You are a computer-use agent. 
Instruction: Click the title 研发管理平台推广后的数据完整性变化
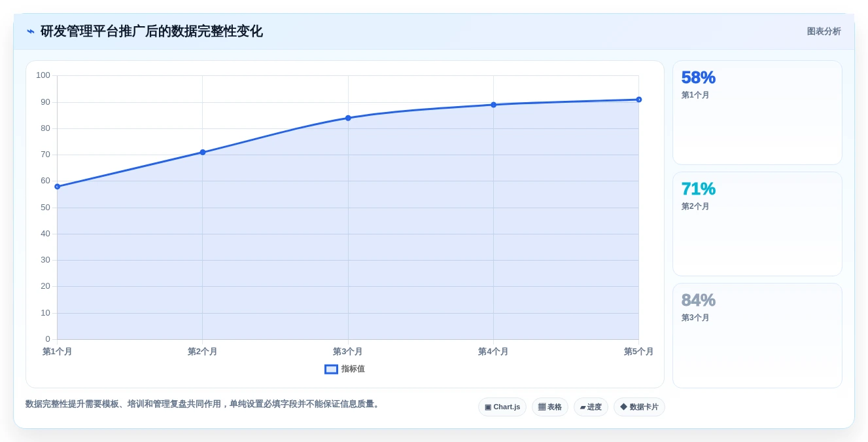tap(152, 31)
